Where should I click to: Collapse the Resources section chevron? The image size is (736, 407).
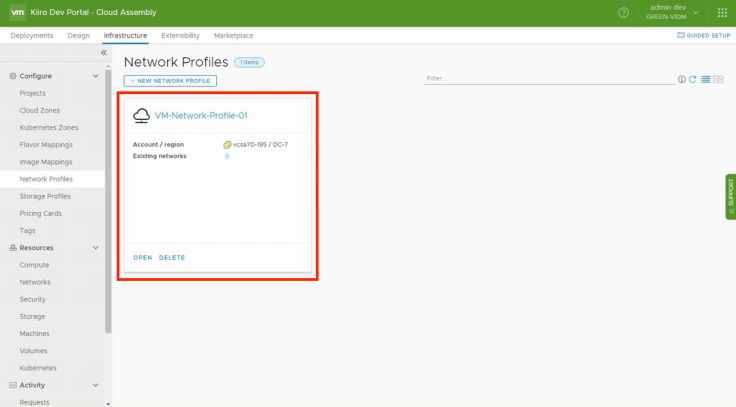point(95,248)
